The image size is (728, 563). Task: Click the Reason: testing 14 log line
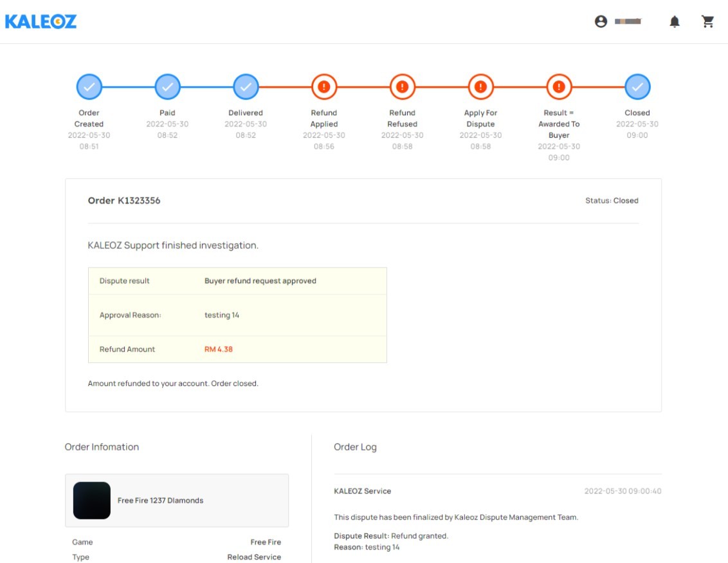tap(367, 547)
